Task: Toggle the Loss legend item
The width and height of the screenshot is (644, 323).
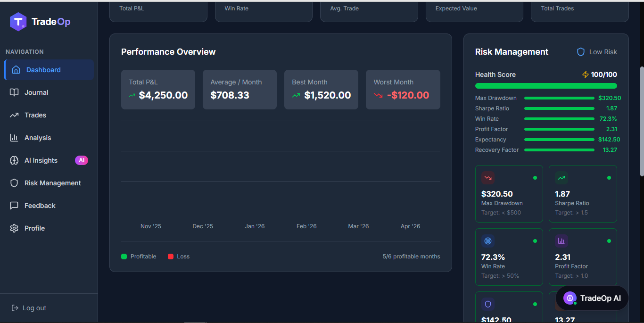Action: click(x=179, y=257)
